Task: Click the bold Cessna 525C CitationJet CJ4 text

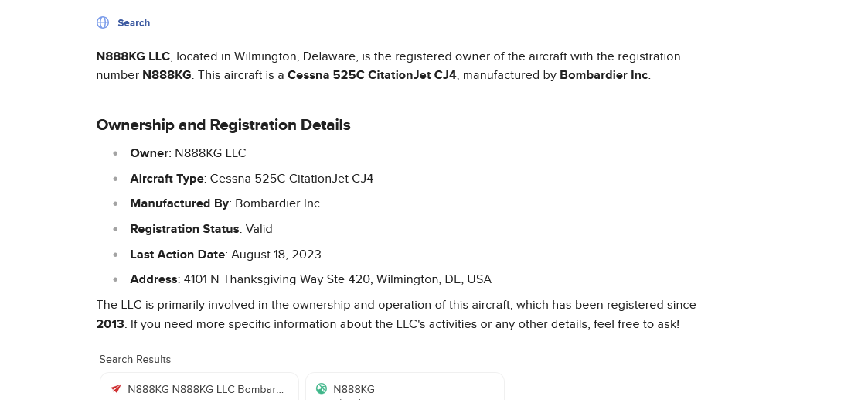Action: pos(372,75)
